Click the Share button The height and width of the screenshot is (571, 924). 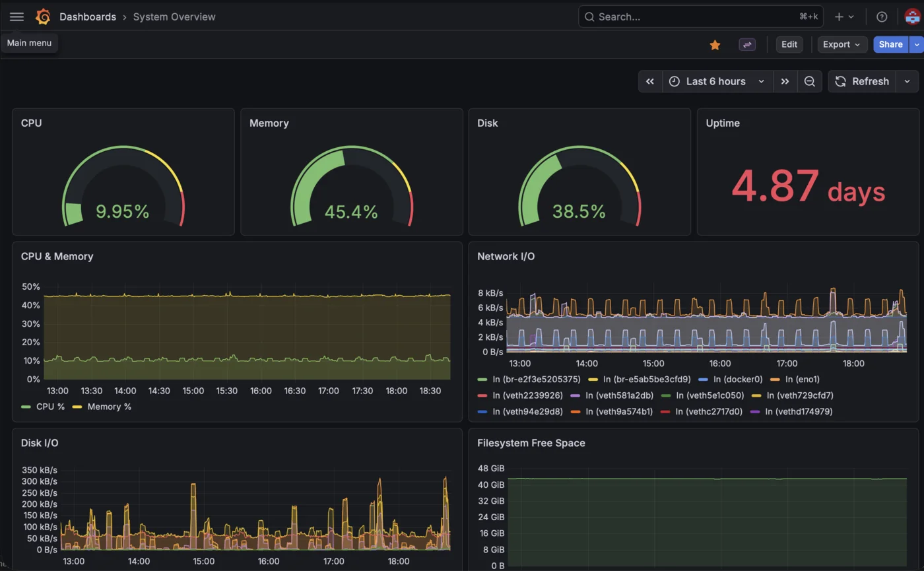pyautogui.click(x=890, y=44)
